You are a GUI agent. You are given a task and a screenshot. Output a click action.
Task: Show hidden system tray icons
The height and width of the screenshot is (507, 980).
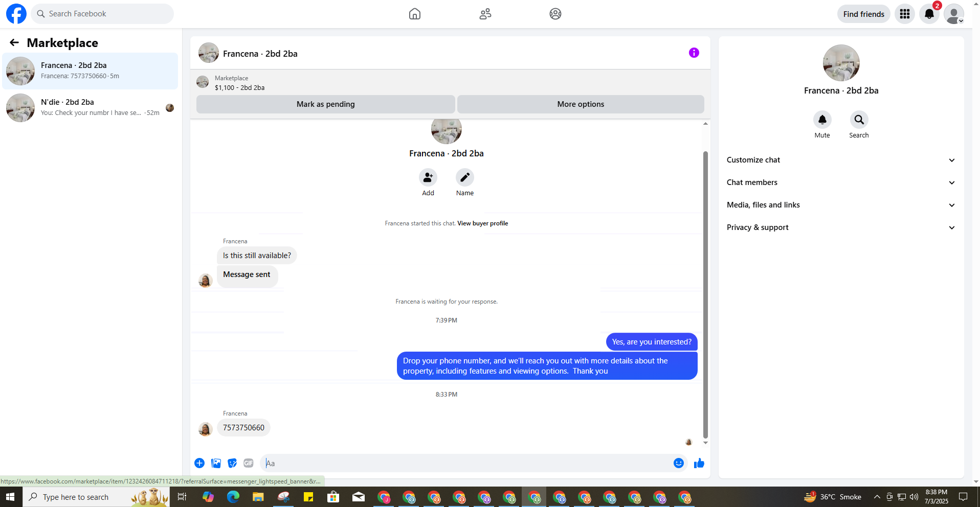pos(877,497)
